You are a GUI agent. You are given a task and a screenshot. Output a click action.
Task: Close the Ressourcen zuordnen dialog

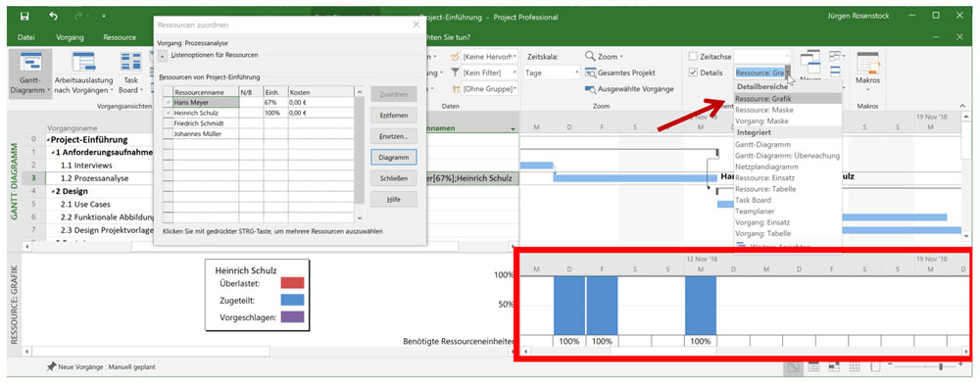coord(416,24)
